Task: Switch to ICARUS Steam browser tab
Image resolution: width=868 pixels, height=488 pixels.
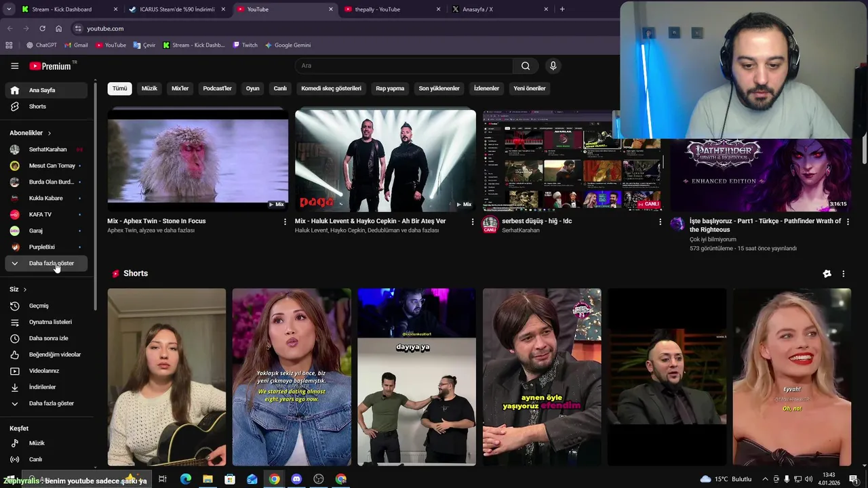Action: point(176,9)
